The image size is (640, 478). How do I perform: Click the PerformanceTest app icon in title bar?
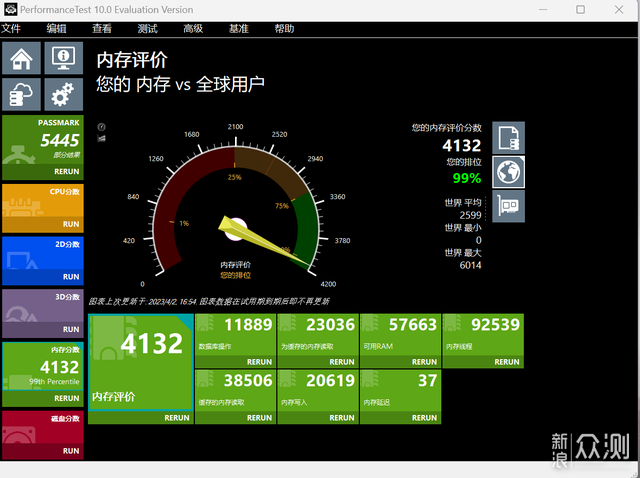point(11,9)
